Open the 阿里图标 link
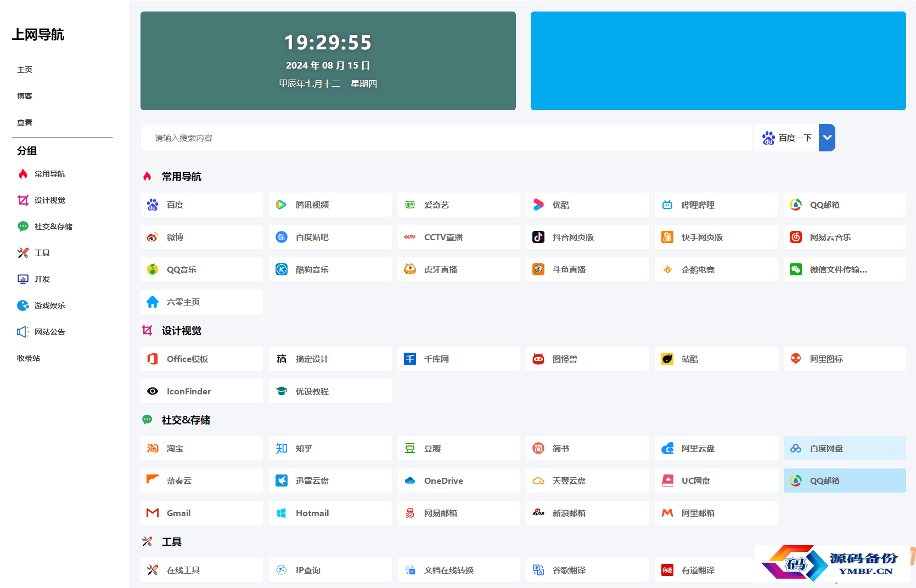The image size is (916, 588). point(845,359)
